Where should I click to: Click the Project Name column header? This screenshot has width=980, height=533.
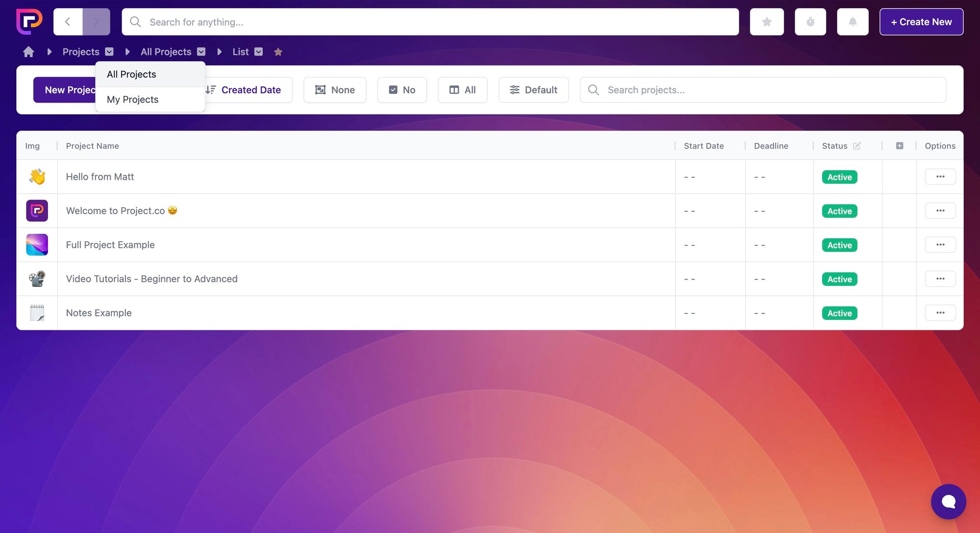[x=92, y=146]
